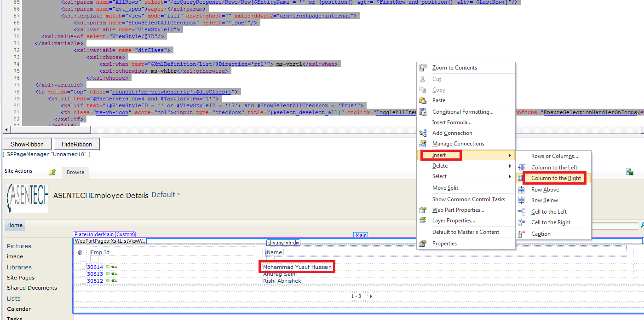Select the Add Connection icon
This screenshot has height=320, width=644.
[422, 133]
